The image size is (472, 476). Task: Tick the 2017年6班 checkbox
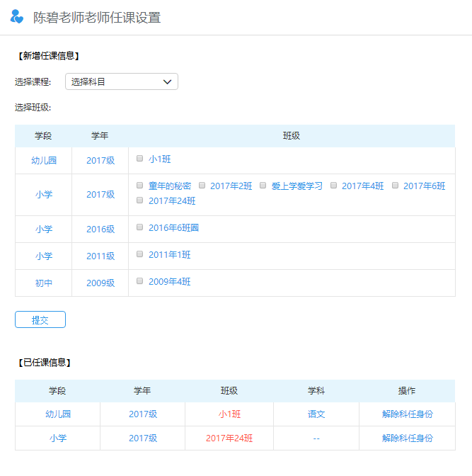(395, 186)
